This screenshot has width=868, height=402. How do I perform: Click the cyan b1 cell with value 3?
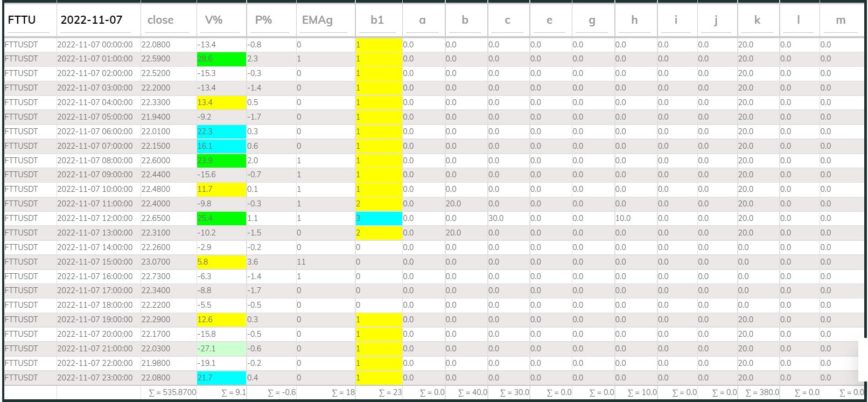(379, 218)
